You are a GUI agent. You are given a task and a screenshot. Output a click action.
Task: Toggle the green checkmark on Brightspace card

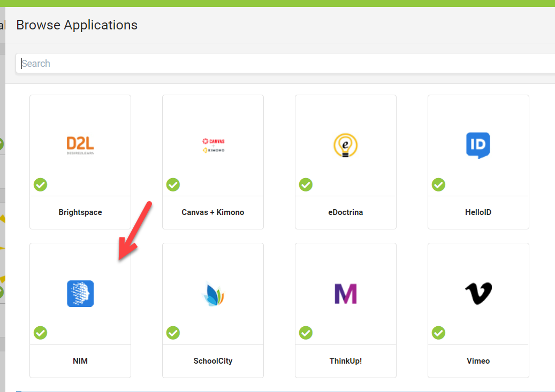click(x=41, y=185)
